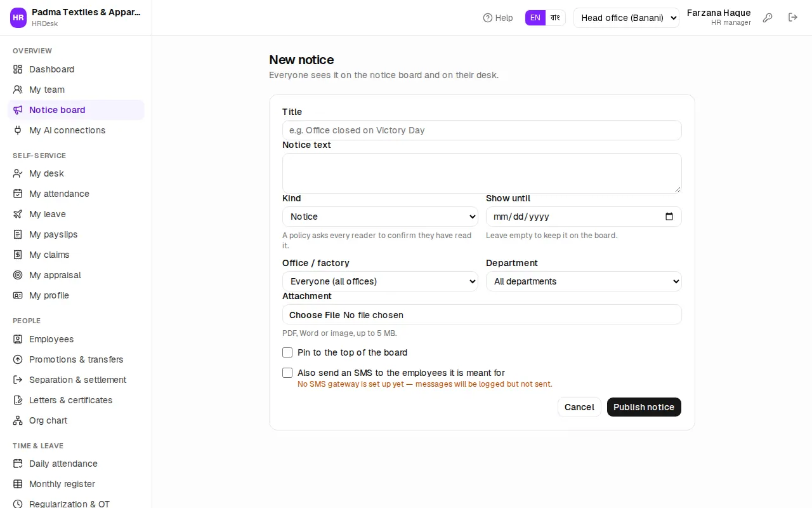Click the Letters & certificates document icon
The width and height of the screenshot is (812, 508).
pos(18,400)
